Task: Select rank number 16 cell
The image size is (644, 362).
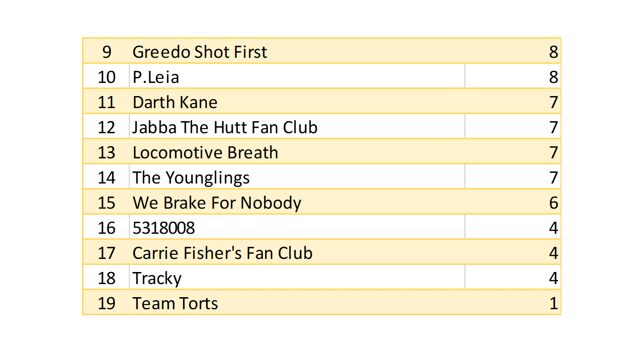Action: click(x=107, y=228)
